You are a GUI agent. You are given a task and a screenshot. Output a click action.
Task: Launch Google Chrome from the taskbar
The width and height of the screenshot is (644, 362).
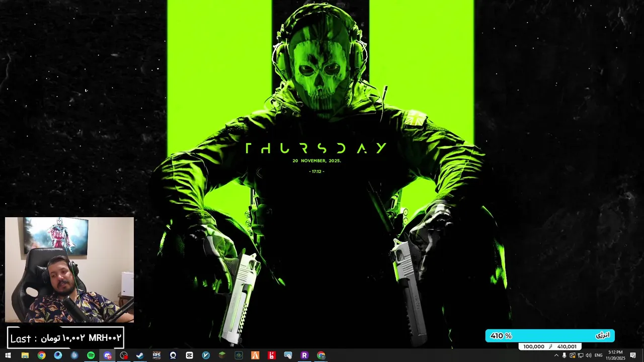click(41, 355)
